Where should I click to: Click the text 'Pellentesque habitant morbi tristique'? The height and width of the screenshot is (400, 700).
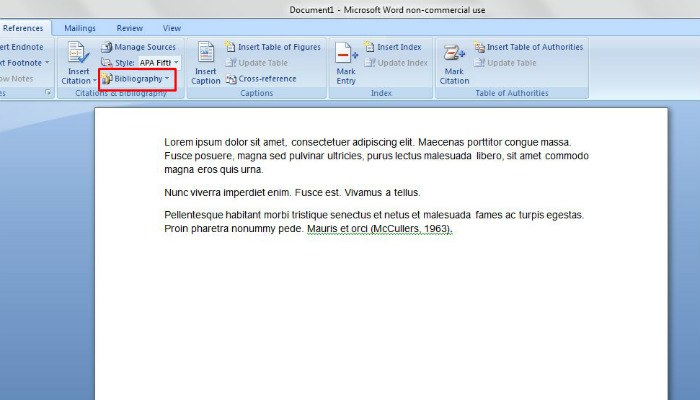[246, 215]
